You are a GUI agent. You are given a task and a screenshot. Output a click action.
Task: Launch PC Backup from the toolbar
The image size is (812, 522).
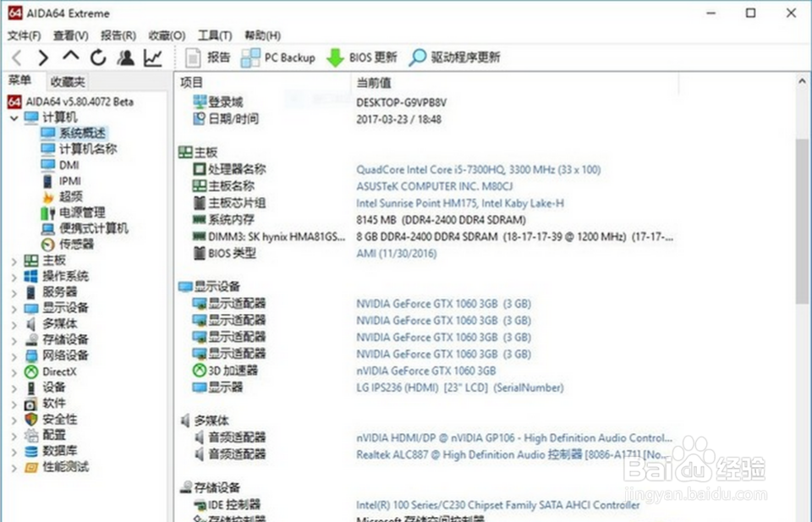278,58
